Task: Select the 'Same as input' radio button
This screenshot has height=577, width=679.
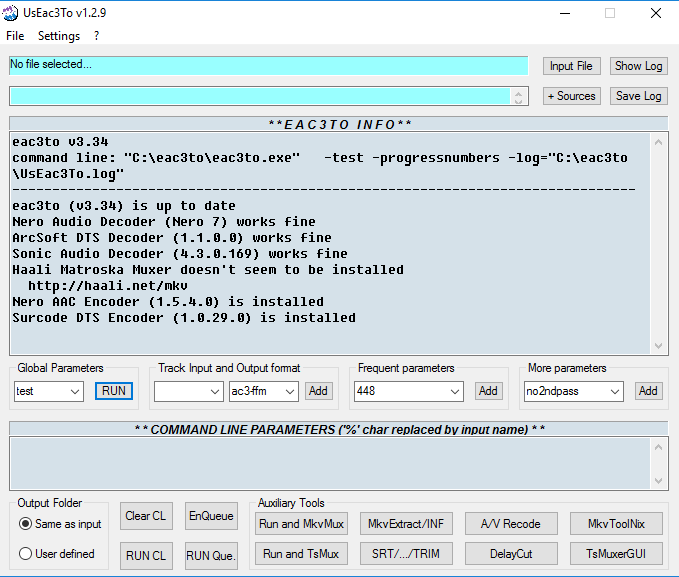Action: [x=26, y=524]
